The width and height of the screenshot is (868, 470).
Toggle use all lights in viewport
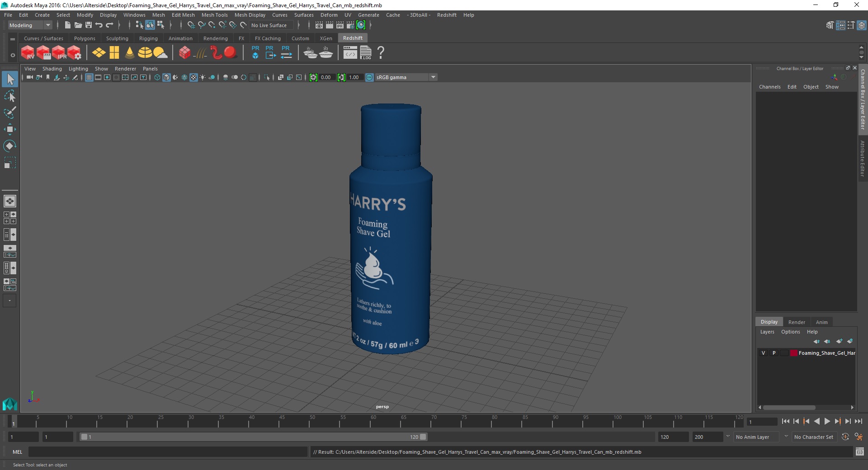(203, 77)
